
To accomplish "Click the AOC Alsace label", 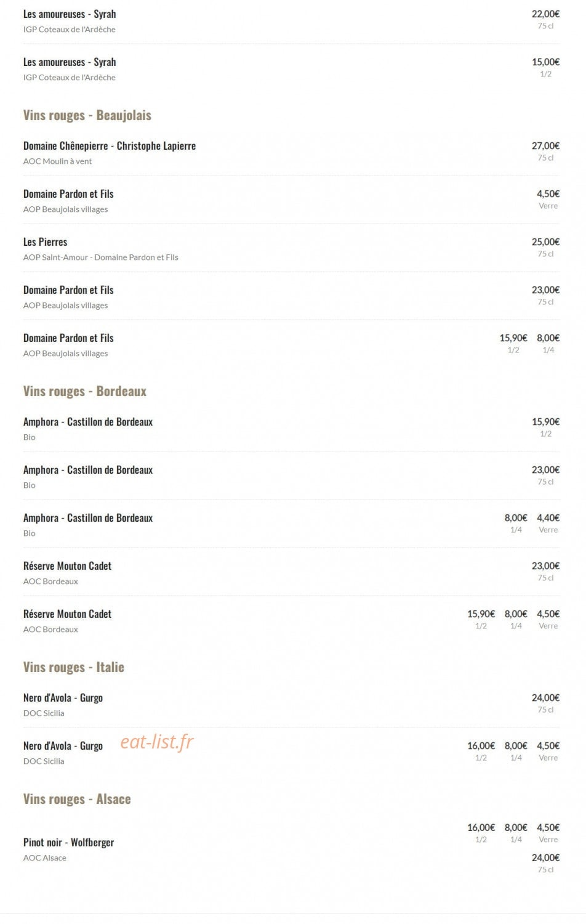I will pyautogui.click(x=44, y=857).
